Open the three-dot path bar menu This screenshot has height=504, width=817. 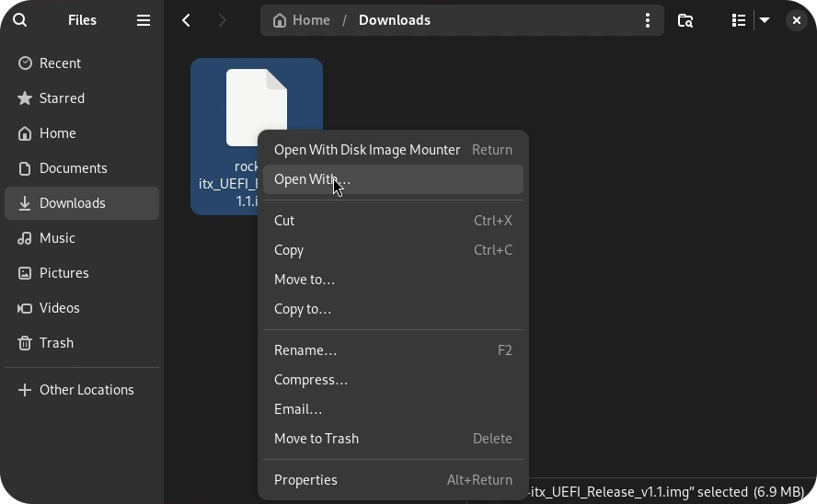tap(648, 20)
